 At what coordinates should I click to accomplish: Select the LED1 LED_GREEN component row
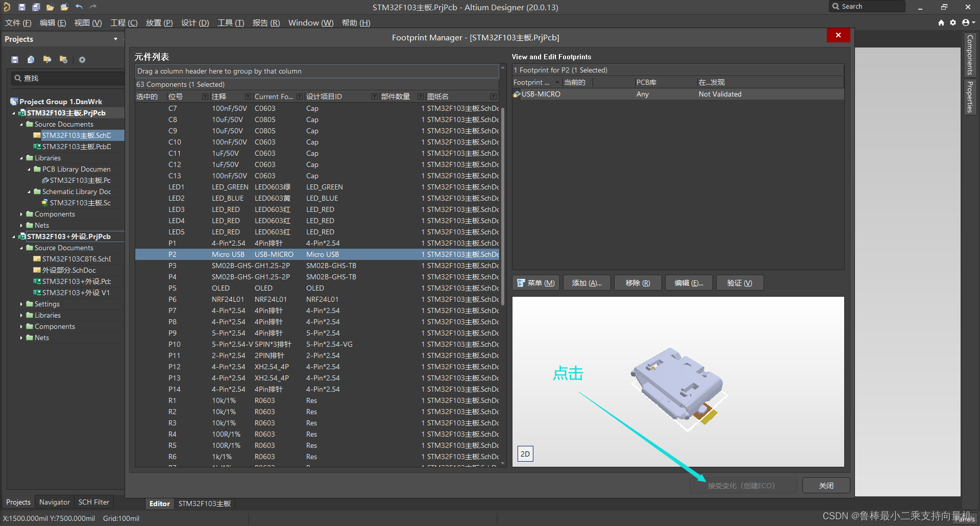pos(317,187)
